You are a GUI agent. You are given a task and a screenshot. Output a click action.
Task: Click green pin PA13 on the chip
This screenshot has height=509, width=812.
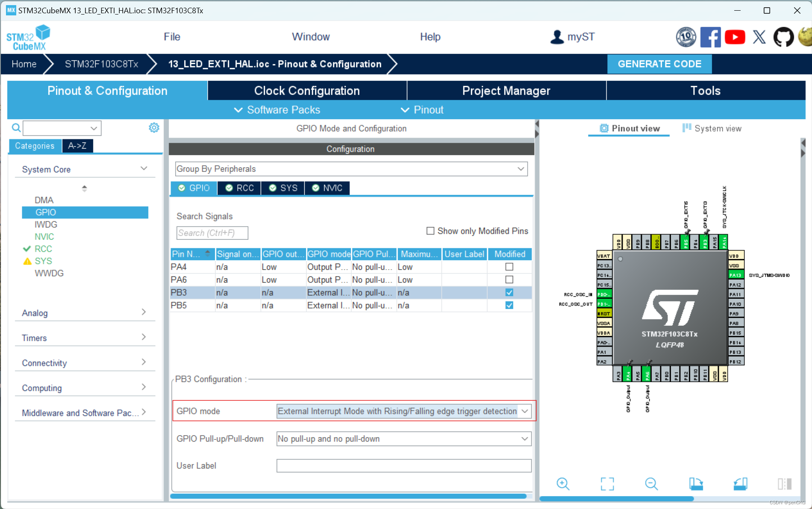736,275
